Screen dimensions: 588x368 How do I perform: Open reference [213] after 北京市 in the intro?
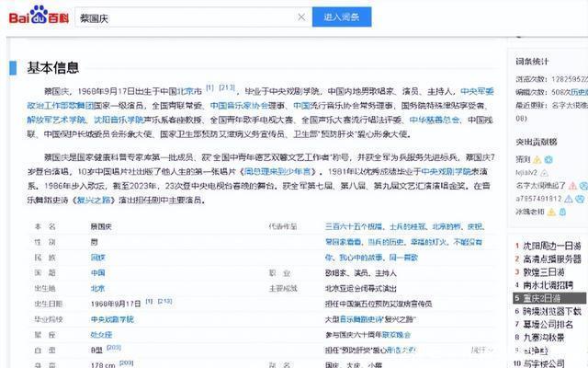coord(227,87)
